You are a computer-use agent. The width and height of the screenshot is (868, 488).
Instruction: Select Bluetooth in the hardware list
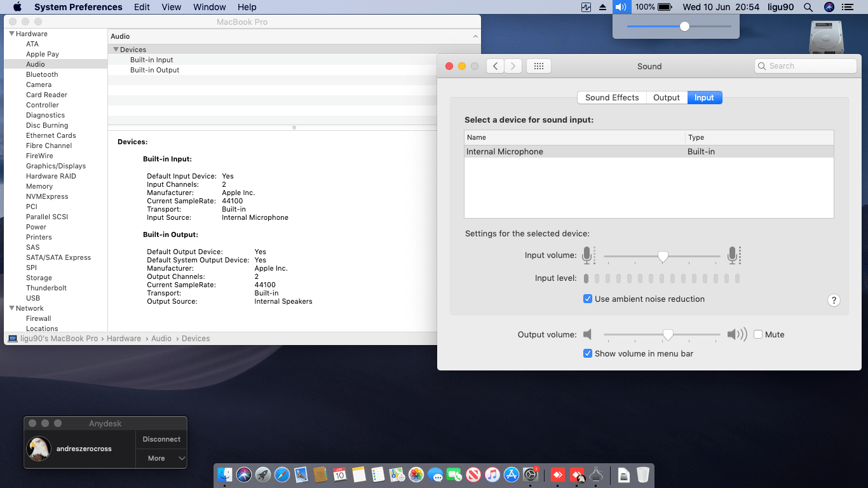coord(42,74)
